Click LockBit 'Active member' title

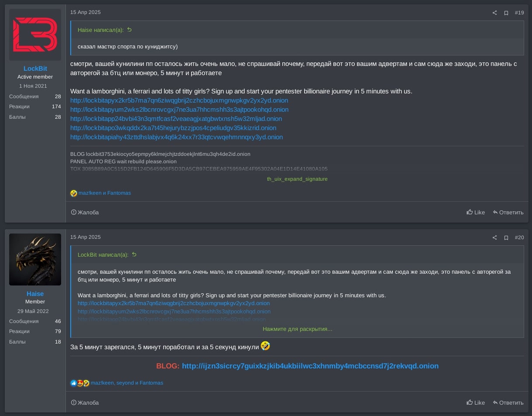(x=35, y=77)
